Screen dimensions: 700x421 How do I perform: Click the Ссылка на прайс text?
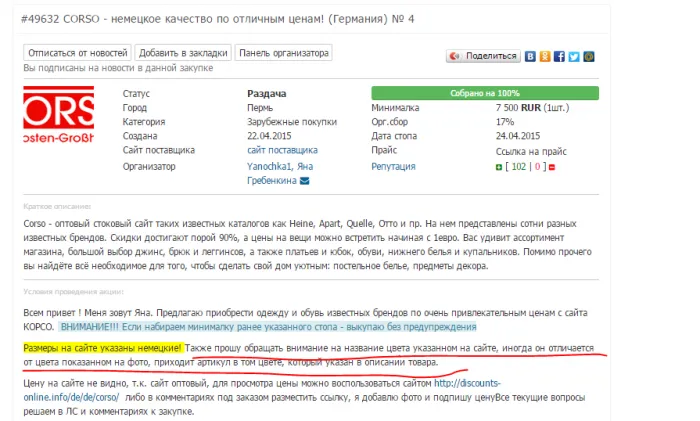click(x=531, y=151)
